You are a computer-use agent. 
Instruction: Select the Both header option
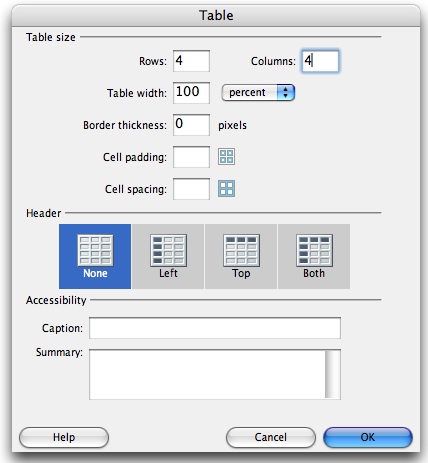(x=314, y=256)
